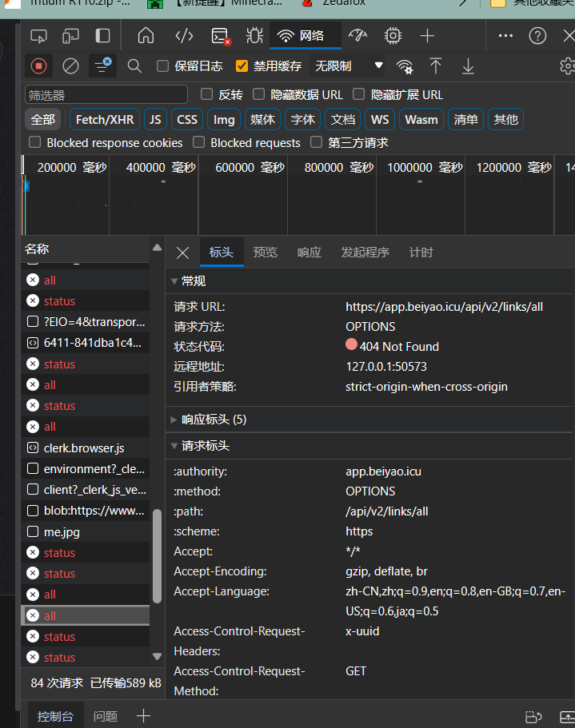Enable the 保留日志 checkbox
This screenshot has height=728, width=575.
(x=162, y=66)
